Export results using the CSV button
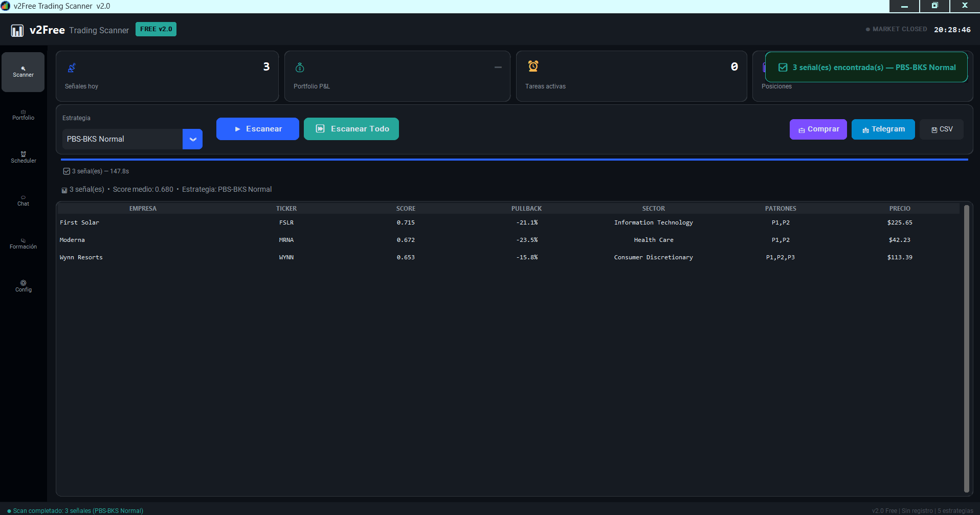Screen dimensions: 980x515 pyautogui.click(x=941, y=129)
